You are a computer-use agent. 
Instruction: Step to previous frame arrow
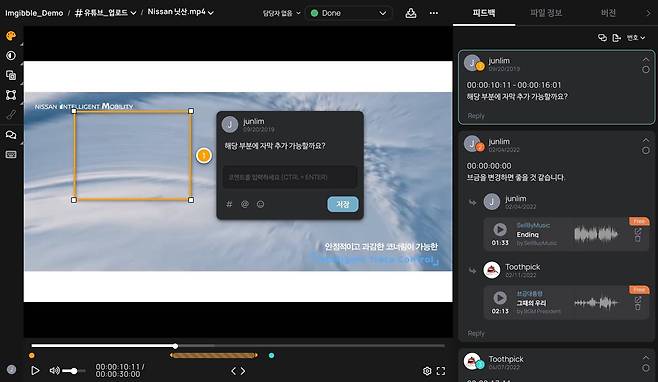pos(234,371)
